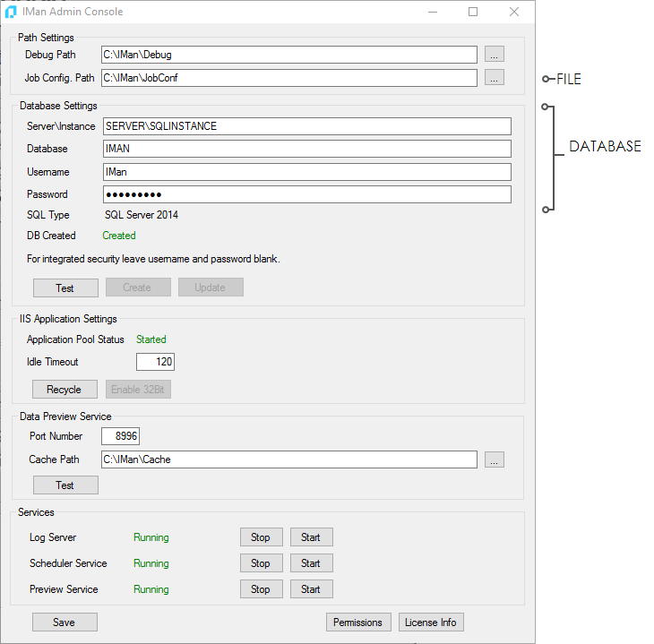Image resolution: width=654 pixels, height=644 pixels.
Task: Focus the Username input field
Action: [305, 172]
